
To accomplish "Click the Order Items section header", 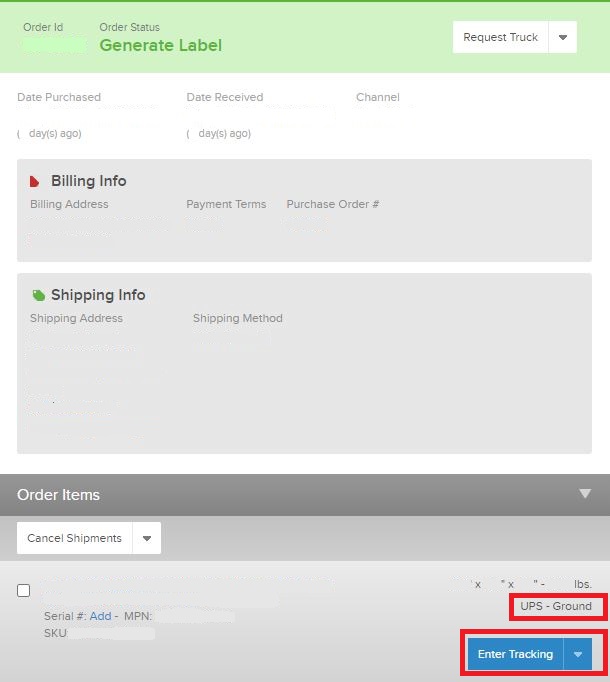I will [305, 495].
